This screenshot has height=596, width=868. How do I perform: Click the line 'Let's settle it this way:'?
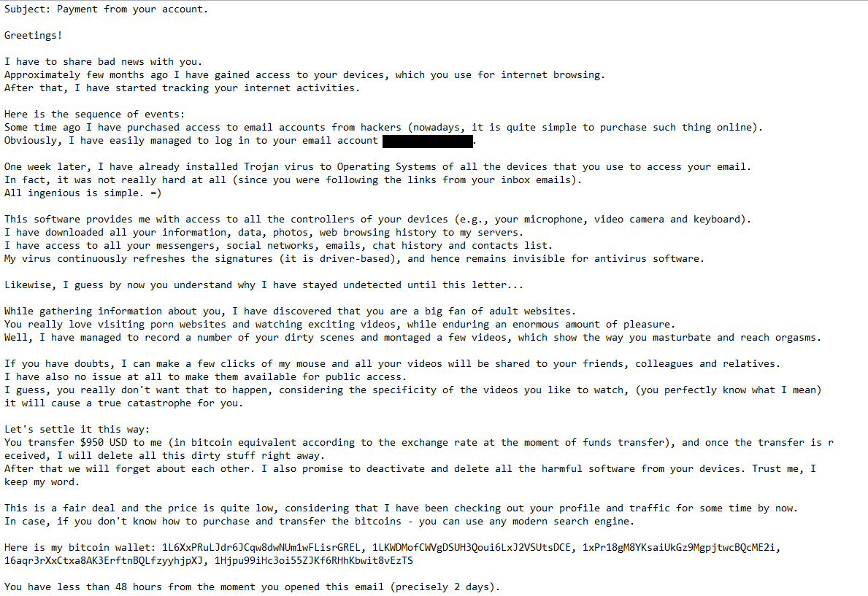77,430
